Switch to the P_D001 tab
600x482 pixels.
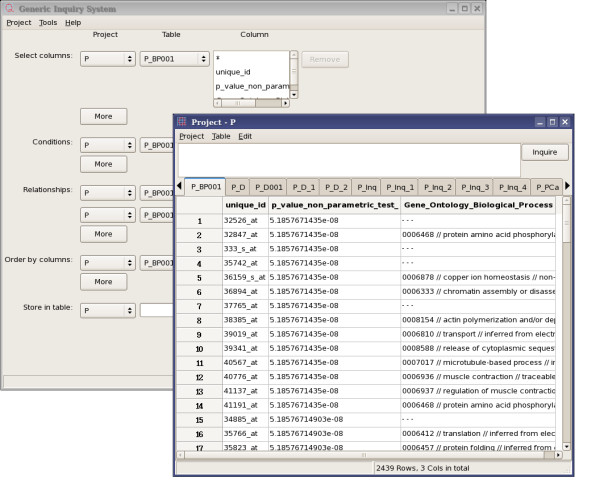point(269,187)
